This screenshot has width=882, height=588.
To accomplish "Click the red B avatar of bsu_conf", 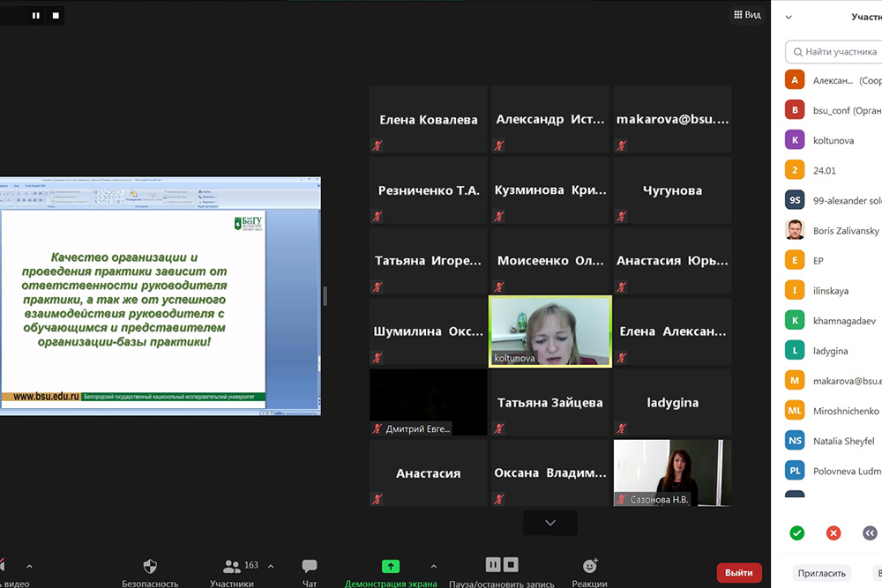I will (795, 110).
